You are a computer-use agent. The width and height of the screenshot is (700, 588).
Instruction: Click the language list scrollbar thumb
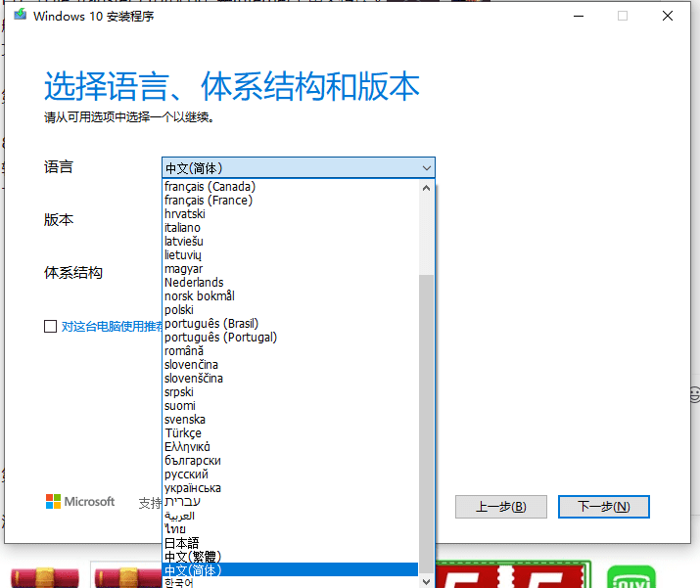[x=426, y=421]
